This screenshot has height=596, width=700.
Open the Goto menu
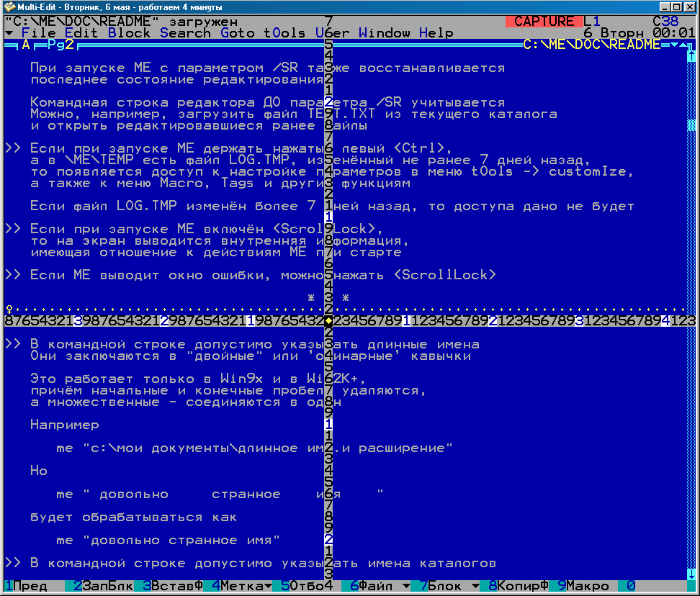point(238,33)
